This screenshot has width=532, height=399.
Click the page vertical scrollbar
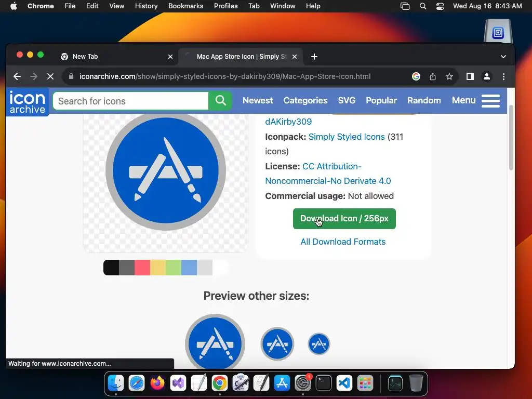tap(511, 137)
